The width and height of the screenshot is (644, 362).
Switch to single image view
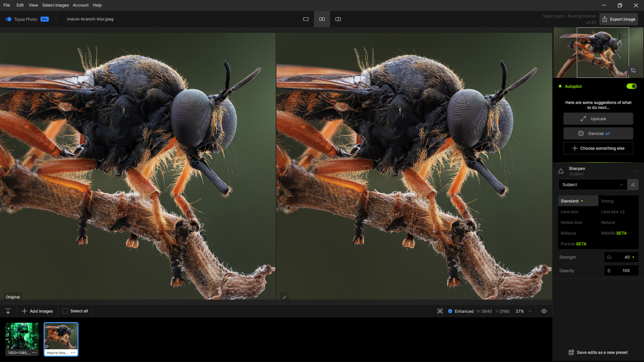coord(305,19)
